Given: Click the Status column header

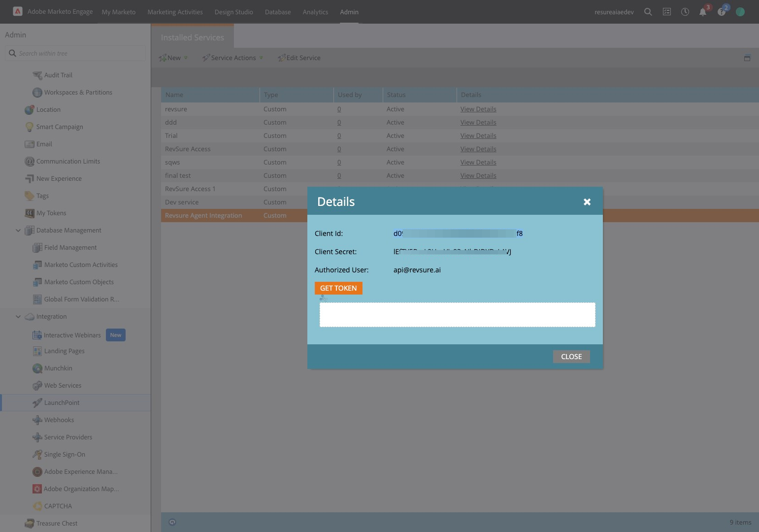Looking at the screenshot, I should (420, 95).
